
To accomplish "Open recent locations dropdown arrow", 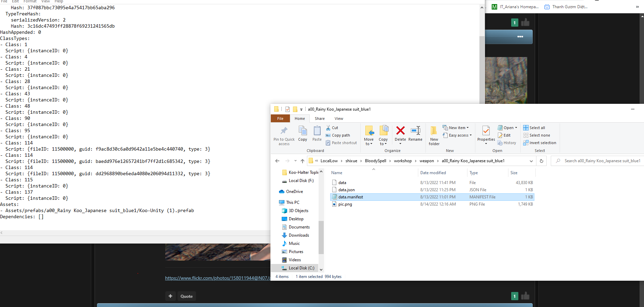I will (x=295, y=161).
